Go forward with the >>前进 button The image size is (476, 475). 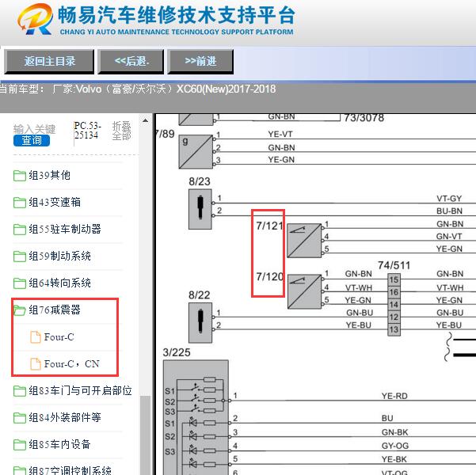coord(200,61)
